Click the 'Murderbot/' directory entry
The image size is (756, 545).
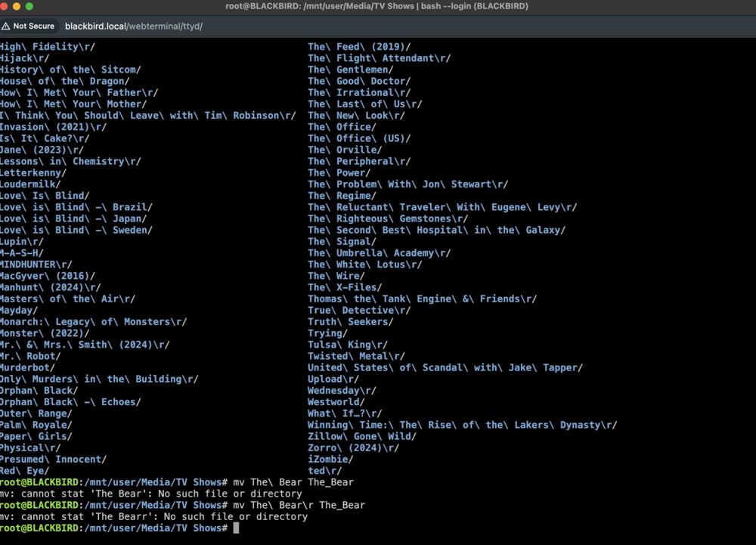point(27,368)
